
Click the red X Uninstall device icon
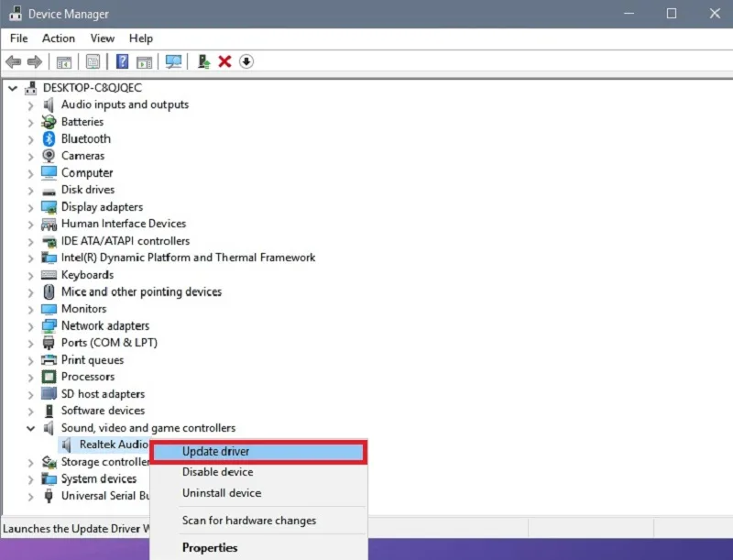point(224,61)
